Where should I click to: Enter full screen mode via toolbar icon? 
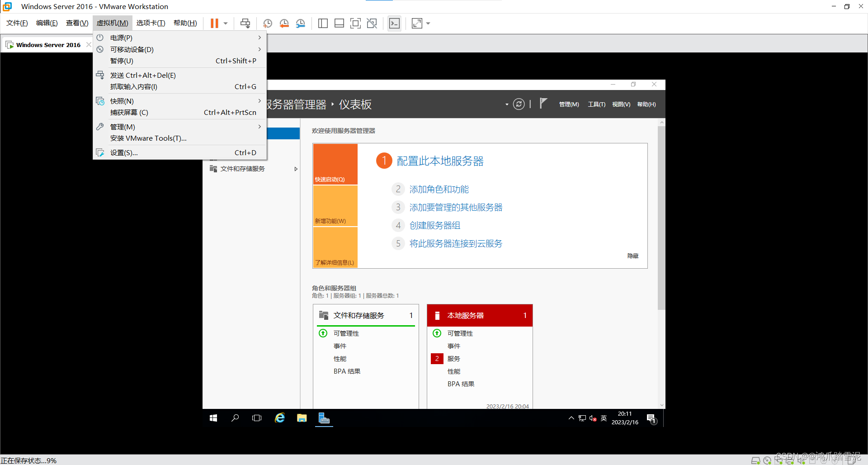tap(356, 23)
